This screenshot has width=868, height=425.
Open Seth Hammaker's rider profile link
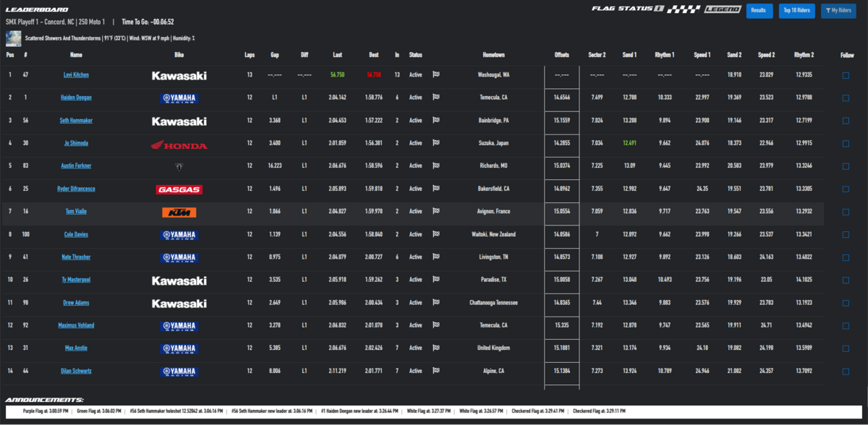pyautogui.click(x=76, y=121)
